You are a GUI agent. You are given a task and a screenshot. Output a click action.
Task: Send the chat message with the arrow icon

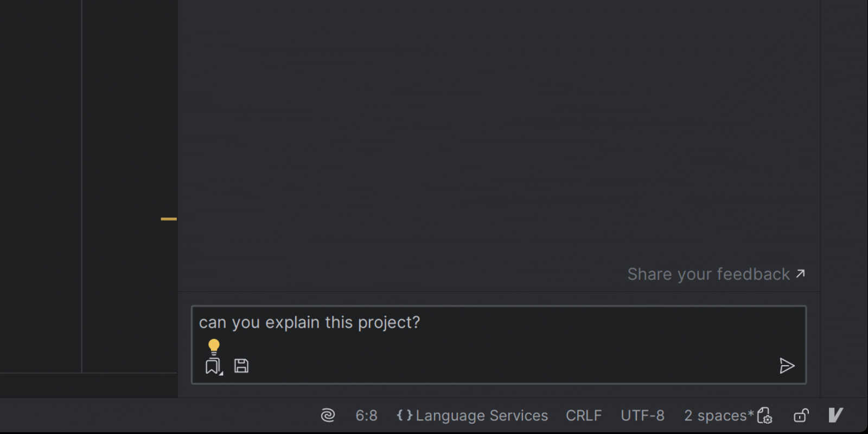pyautogui.click(x=787, y=366)
